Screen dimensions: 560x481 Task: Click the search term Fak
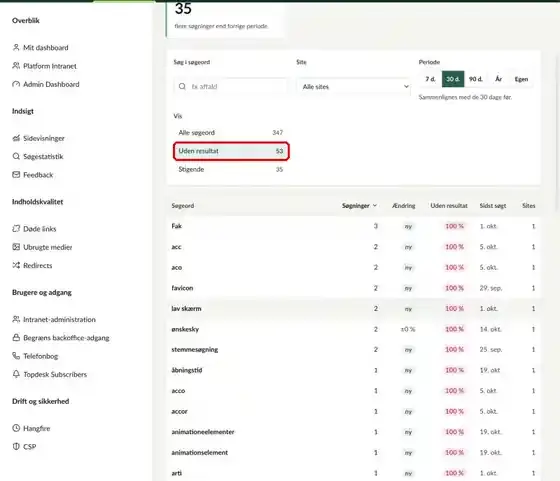176,226
